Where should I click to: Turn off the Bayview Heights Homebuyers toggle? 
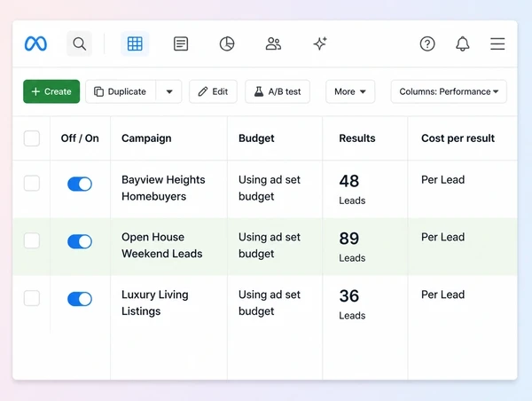[80, 184]
